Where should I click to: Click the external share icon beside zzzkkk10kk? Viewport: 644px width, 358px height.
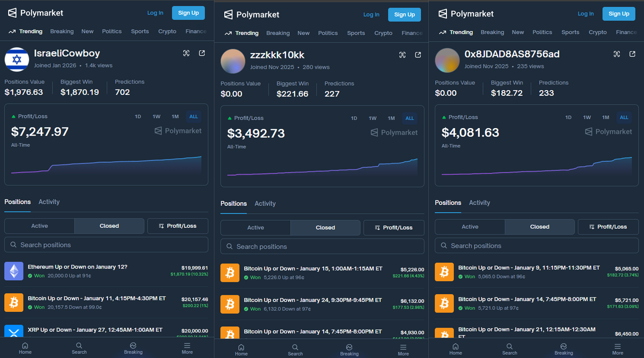click(x=418, y=55)
